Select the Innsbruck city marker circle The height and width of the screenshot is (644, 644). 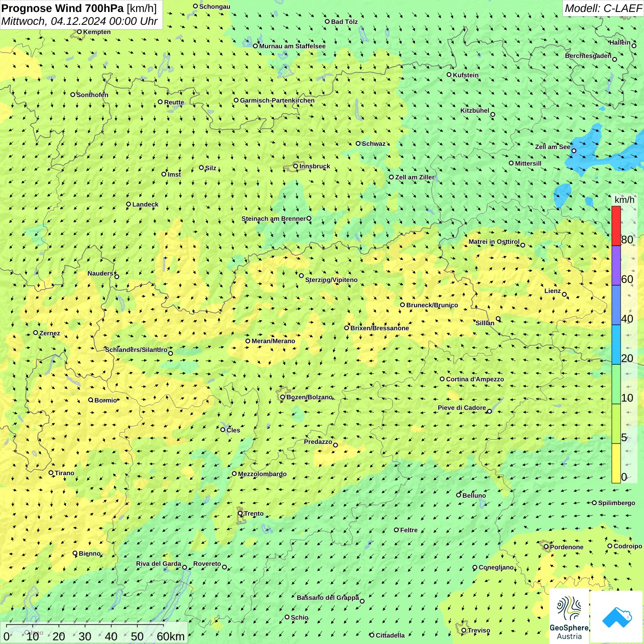pyautogui.click(x=296, y=166)
